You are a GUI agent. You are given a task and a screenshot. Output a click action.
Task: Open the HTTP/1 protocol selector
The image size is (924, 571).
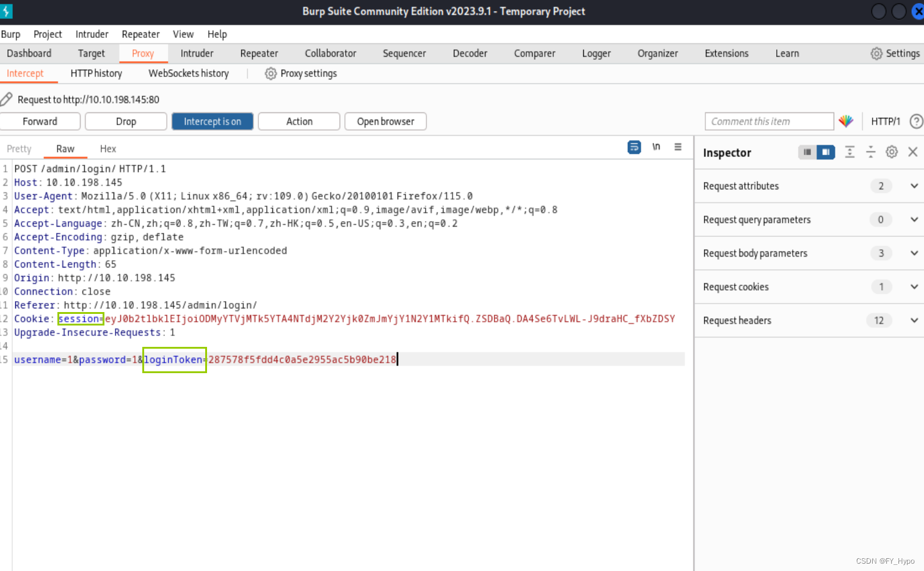coord(886,122)
